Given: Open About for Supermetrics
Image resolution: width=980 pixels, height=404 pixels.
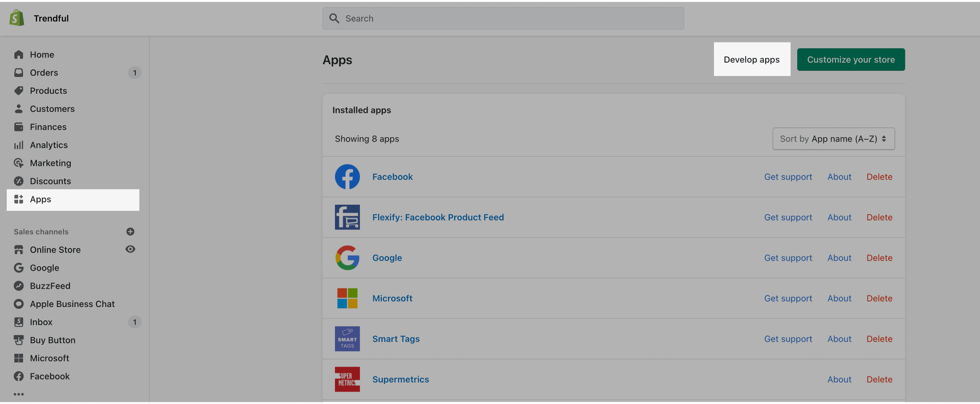Looking at the screenshot, I should tap(839, 380).
